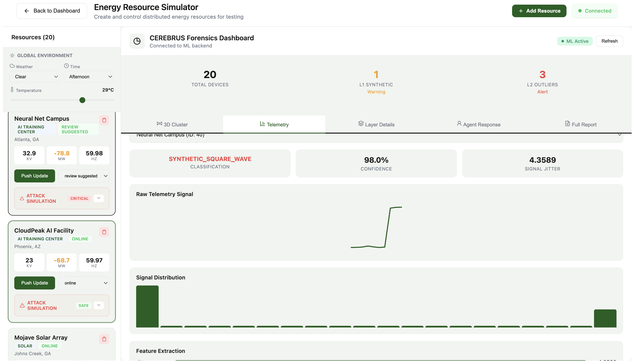635x364 pixels.
Task: Click the plus icon on Add Resource
Action: tap(521, 11)
